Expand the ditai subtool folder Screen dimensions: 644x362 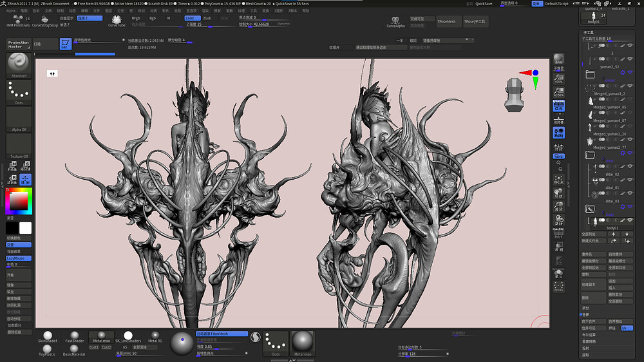(590, 155)
